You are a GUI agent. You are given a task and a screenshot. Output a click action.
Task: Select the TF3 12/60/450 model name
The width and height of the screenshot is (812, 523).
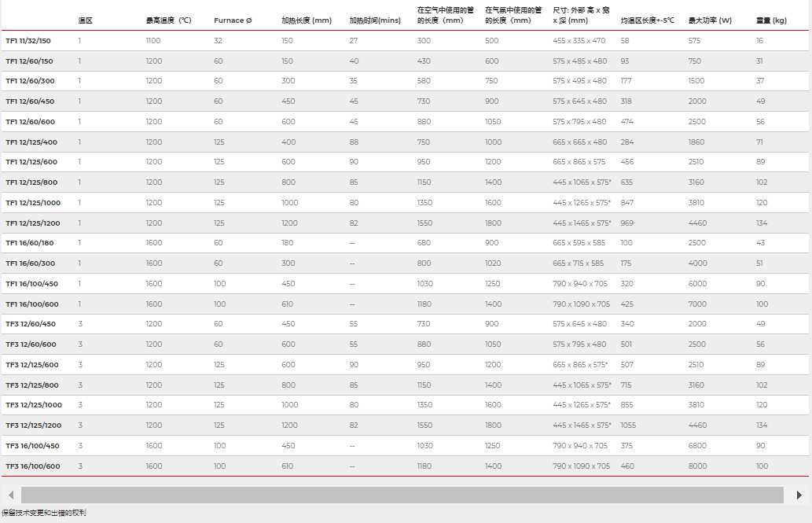[31, 324]
